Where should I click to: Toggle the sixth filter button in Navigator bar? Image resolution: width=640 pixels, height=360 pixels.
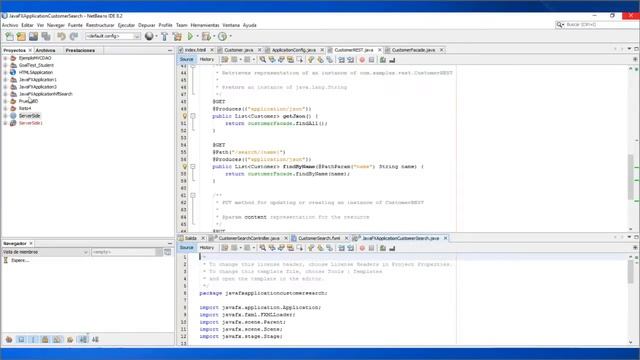point(70,340)
